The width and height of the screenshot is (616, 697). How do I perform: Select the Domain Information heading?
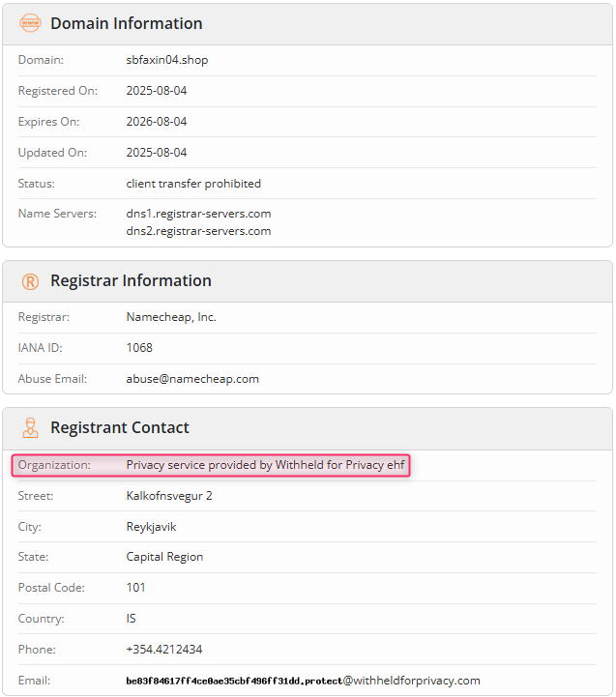tap(127, 23)
